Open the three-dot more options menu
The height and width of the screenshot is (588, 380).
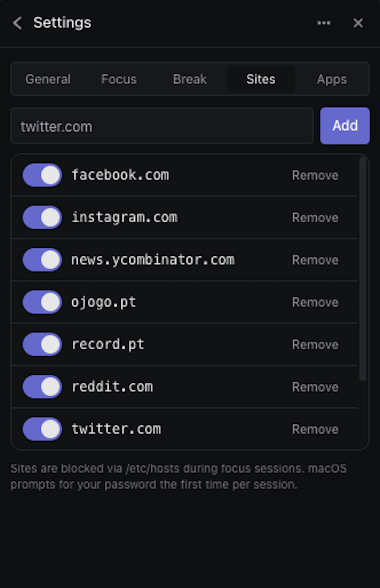324,23
